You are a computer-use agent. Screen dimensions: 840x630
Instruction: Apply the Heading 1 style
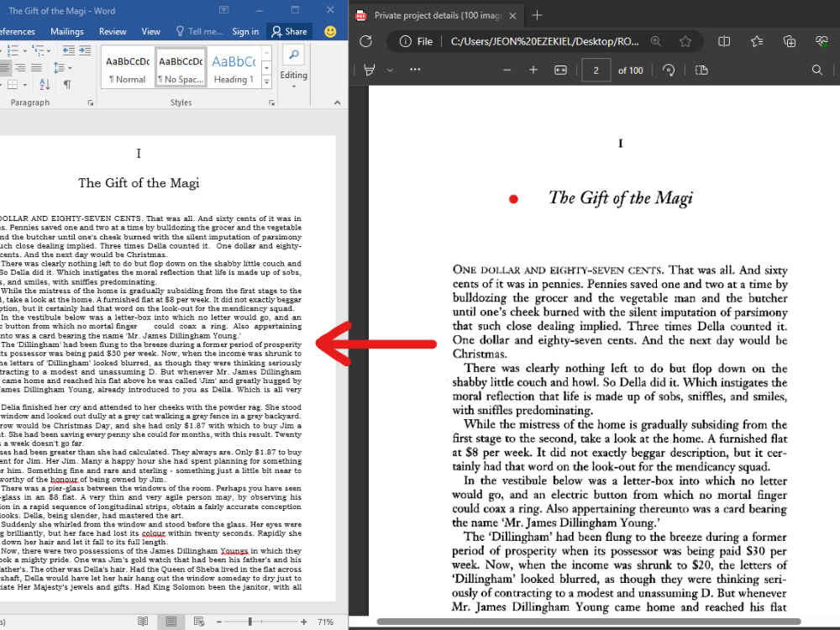[234, 69]
